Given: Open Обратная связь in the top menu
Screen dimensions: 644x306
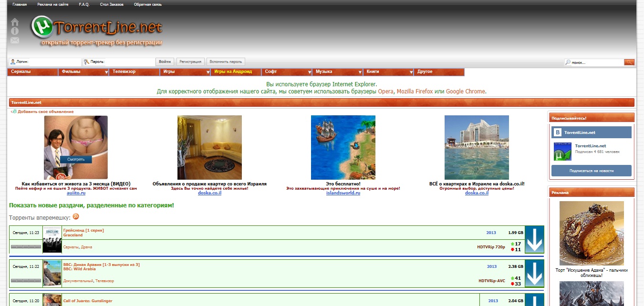Looking at the screenshot, I should [147, 4].
